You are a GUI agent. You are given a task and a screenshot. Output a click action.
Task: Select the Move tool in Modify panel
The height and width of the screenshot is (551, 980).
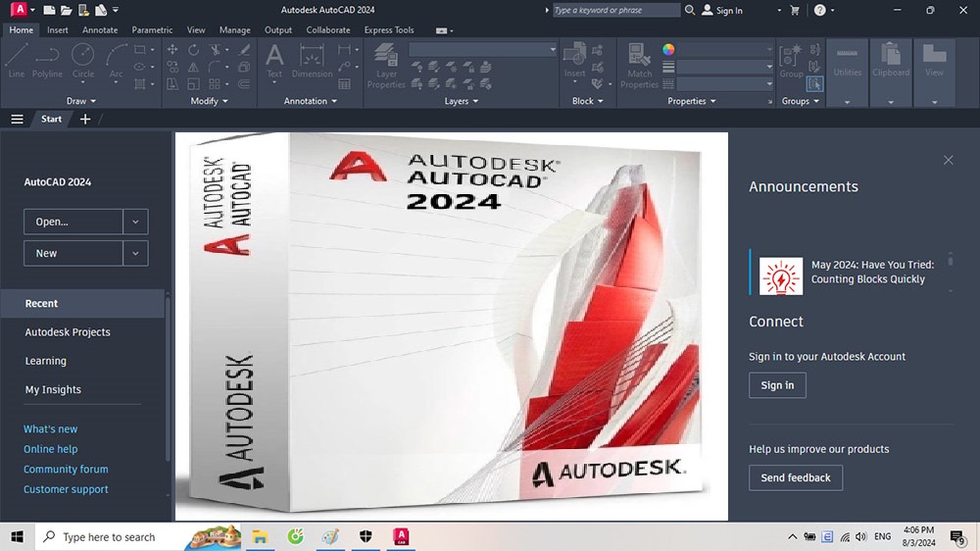pyautogui.click(x=172, y=49)
